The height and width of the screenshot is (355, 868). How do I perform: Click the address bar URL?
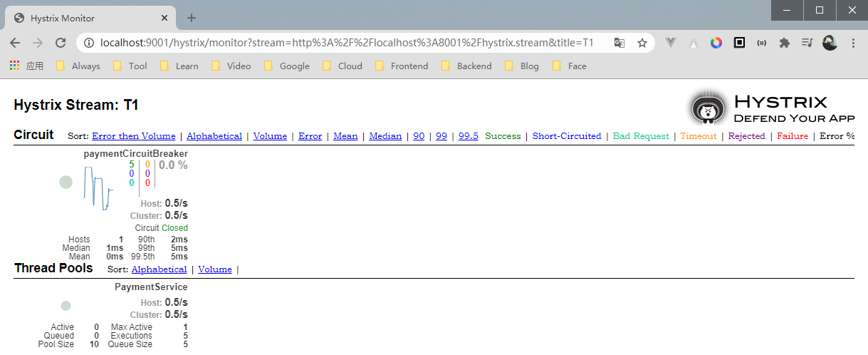tap(347, 43)
